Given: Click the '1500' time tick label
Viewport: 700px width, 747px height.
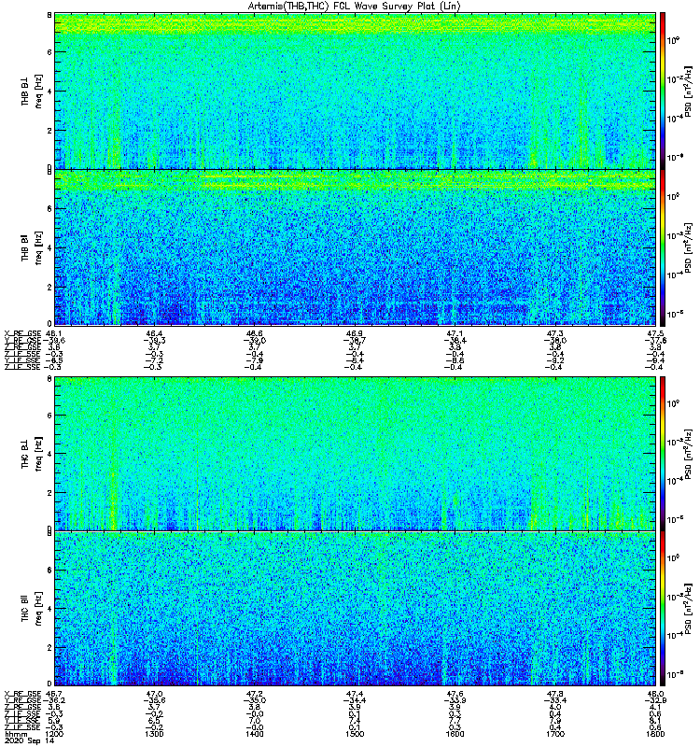Looking at the screenshot, I should 355,734.
